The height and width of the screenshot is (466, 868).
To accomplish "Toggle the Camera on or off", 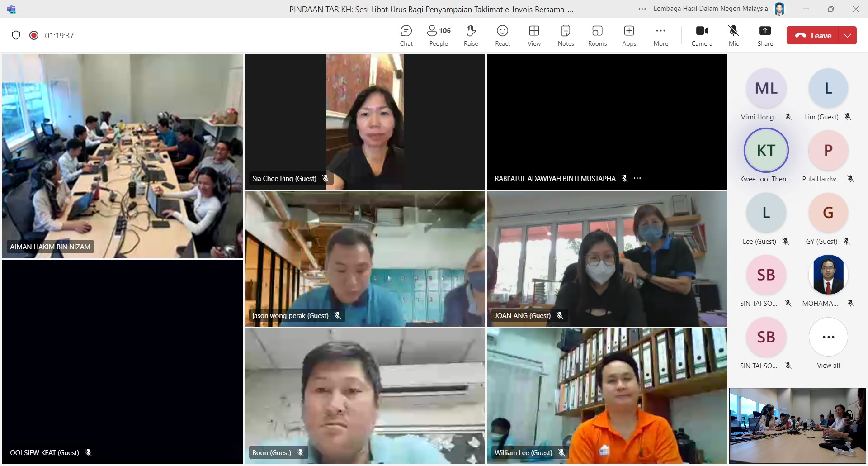I will click(702, 35).
